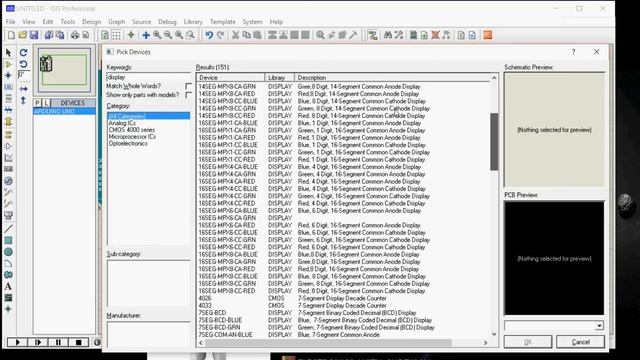Screen dimensions: 640x360
Task: Click the OK button in Pick Devices
Action: click(528, 342)
